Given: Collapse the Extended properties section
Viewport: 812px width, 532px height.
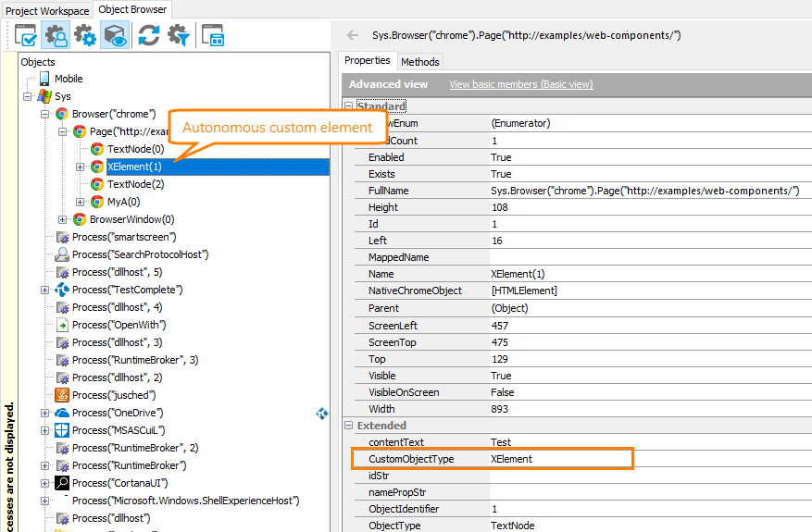Looking at the screenshot, I should pyautogui.click(x=349, y=426).
